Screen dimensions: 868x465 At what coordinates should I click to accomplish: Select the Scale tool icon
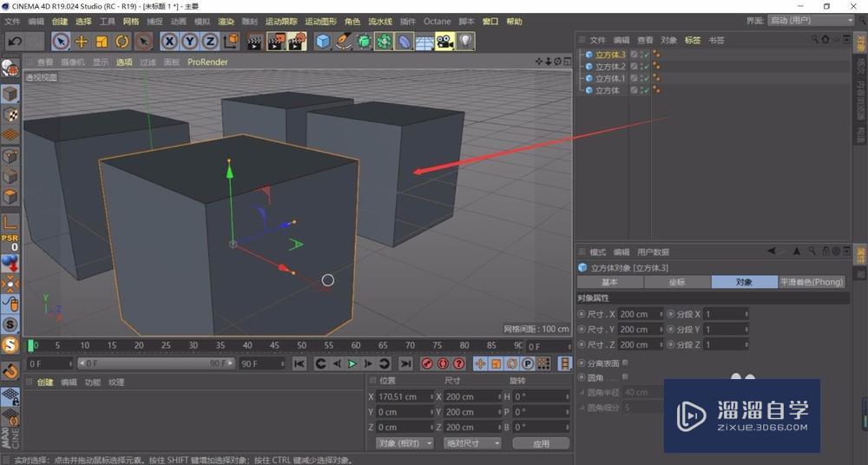[102, 42]
